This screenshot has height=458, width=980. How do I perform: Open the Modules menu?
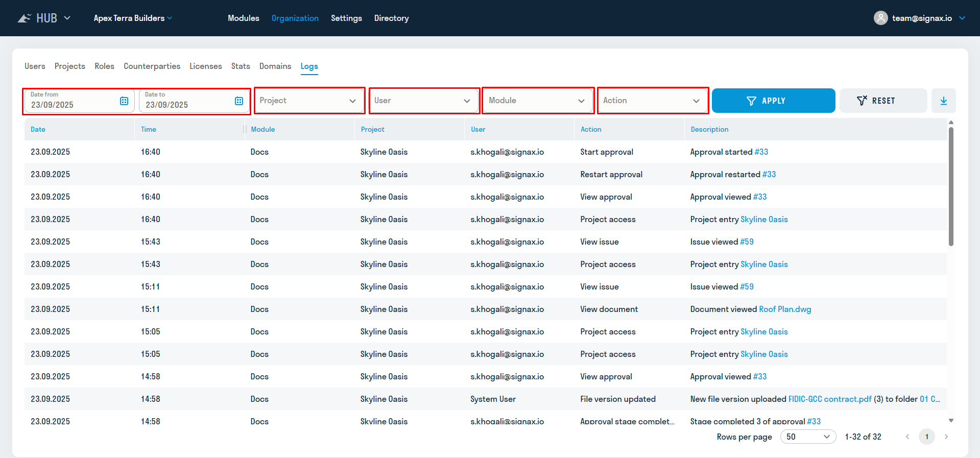click(x=244, y=18)
